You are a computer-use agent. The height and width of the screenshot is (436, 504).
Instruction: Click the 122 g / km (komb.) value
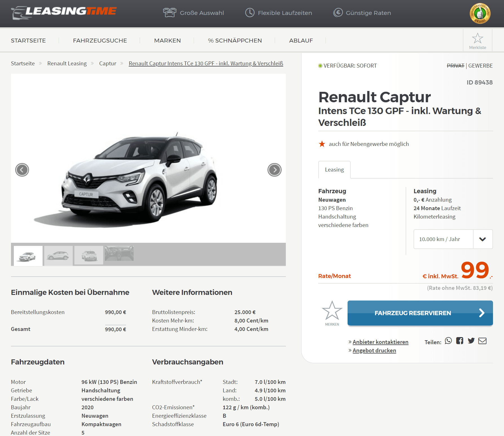(x=246, y=407)
